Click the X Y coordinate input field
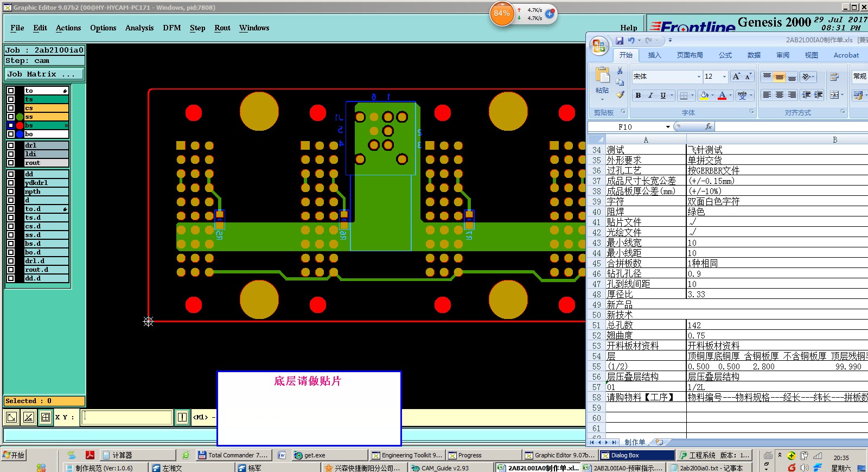Viewport: 868px width, 472px height. (127, 417)
